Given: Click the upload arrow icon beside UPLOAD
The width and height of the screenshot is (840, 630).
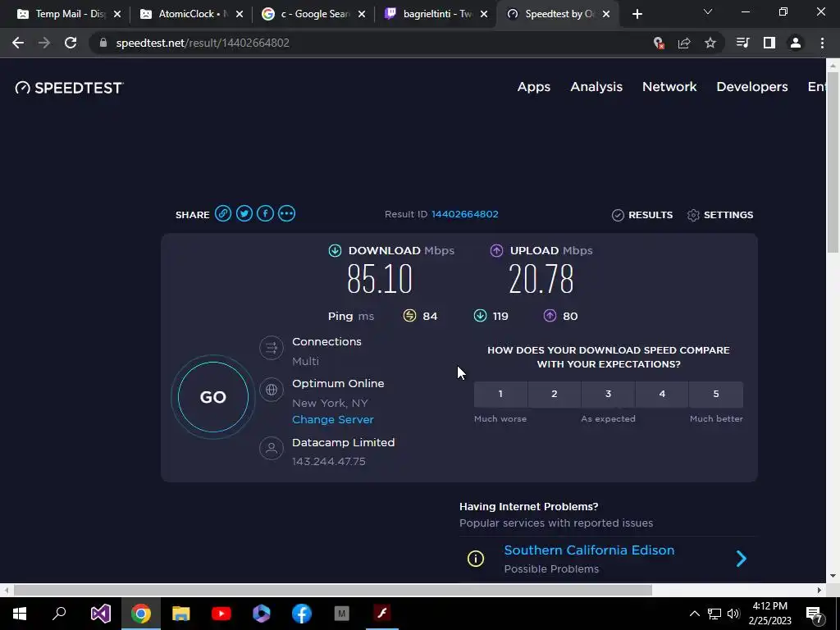Looking at the screenshot, I should pos(496,250).
